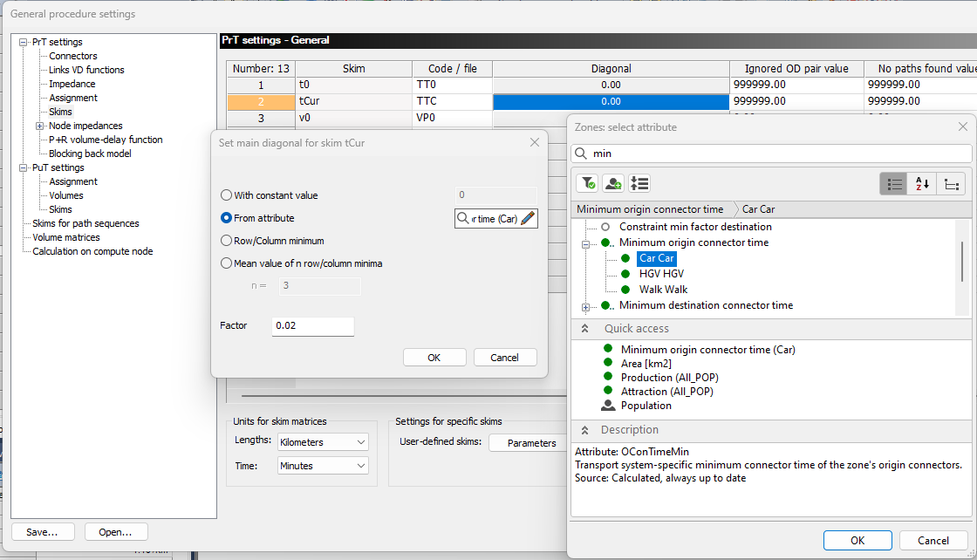Expand Node impedances tree node
The width and height of the screenshot is (977, 560).
[40, 126]
